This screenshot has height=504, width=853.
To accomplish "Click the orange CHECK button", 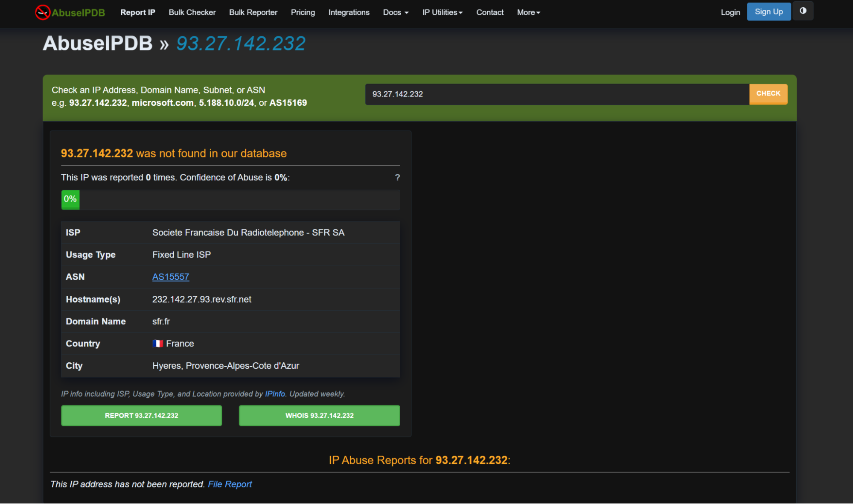I will (x=768, y=94).
